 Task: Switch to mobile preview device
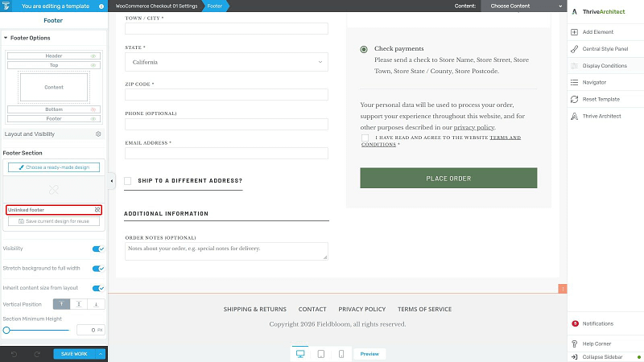[341, 354]
